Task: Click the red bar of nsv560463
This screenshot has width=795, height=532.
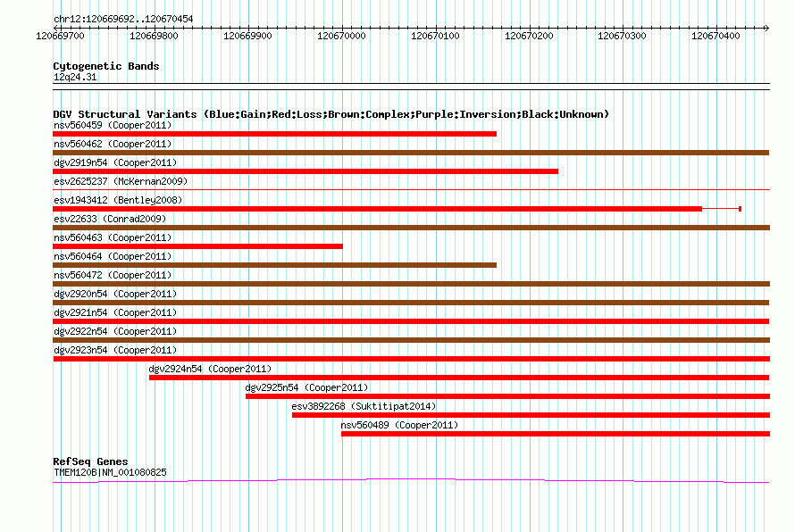Action: (197, 246)
